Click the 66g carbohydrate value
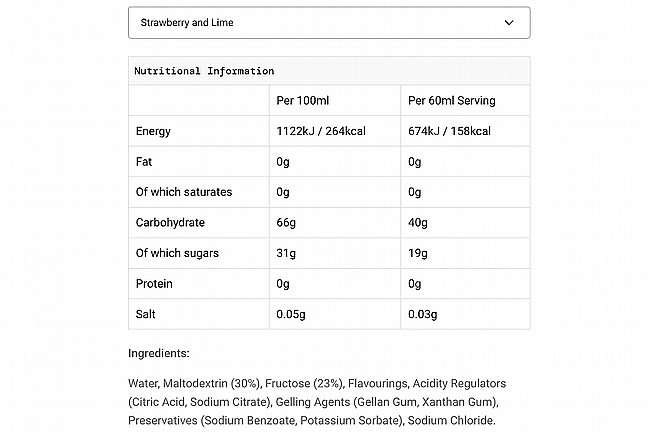 pyautogui.click(x=285, y=223)
